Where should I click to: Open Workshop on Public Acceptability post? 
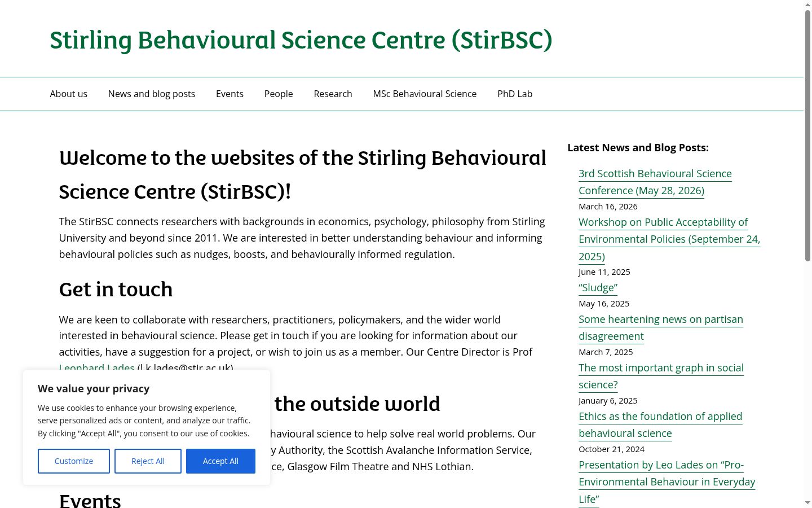tap(669, 239)
